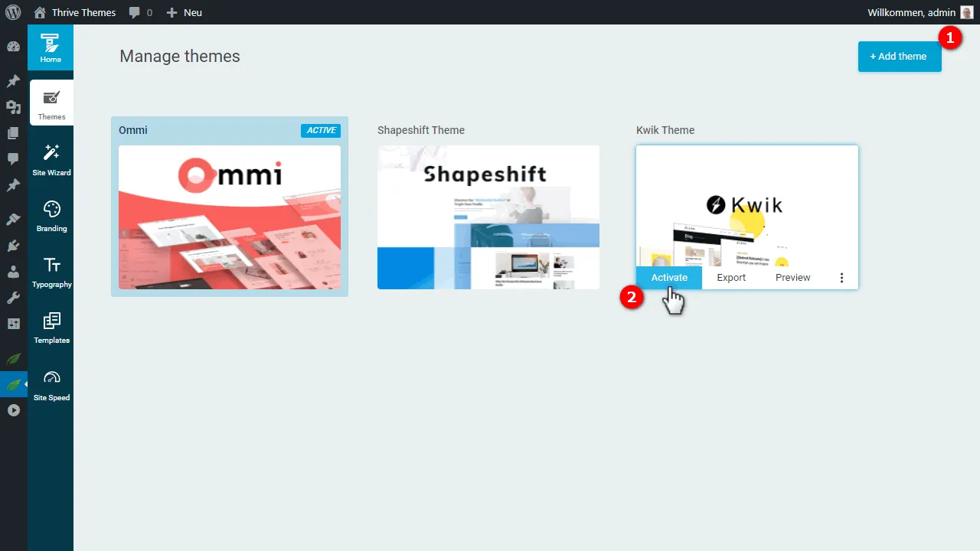Open the admin user avatar
This screenshot has width=980, height=551.
click(x=967, y=12)
